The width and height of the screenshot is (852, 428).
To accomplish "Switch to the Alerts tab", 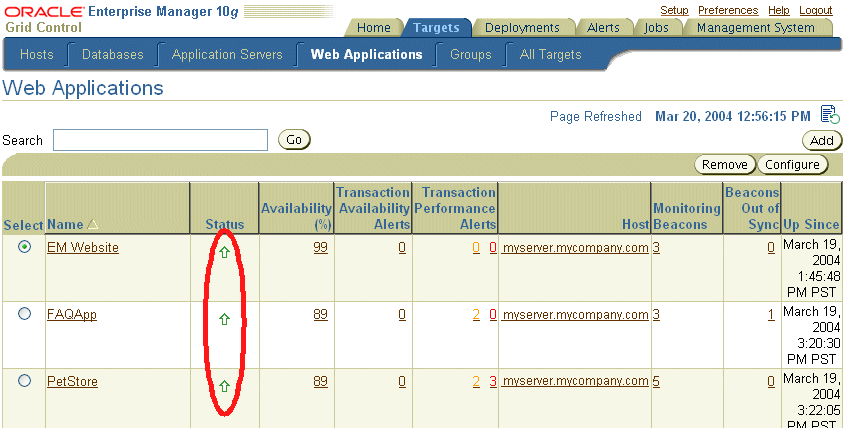I will (603, 28).
